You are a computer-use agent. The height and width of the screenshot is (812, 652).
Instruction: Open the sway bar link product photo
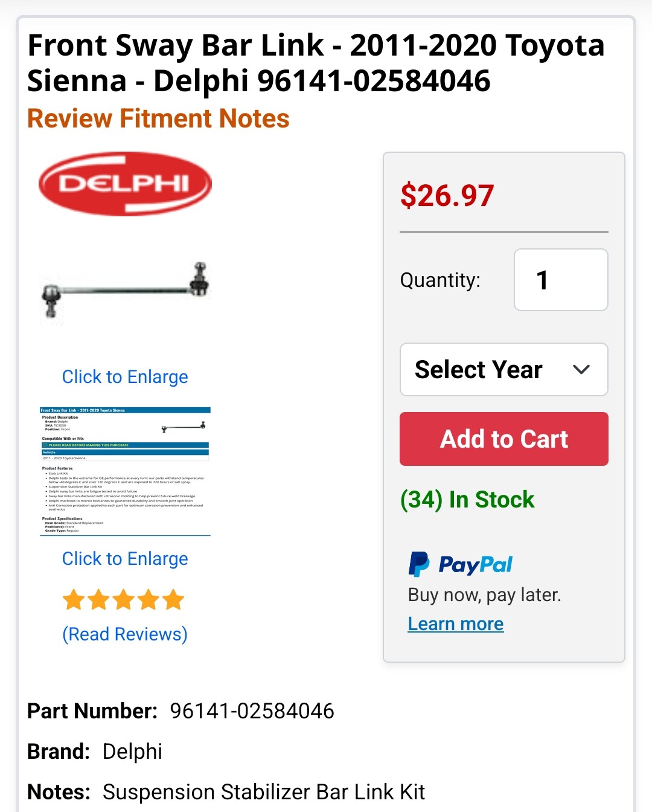click(125, 290)
